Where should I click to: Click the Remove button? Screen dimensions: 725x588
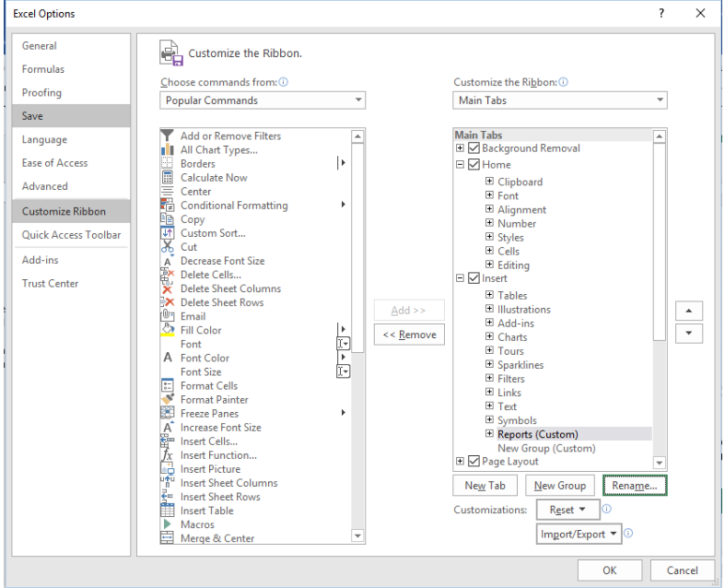(x=409, y=335)
